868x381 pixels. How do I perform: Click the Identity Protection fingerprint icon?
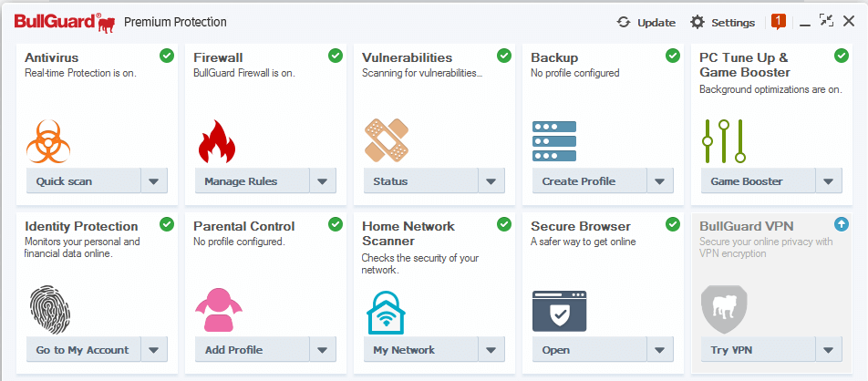(48, 309)
